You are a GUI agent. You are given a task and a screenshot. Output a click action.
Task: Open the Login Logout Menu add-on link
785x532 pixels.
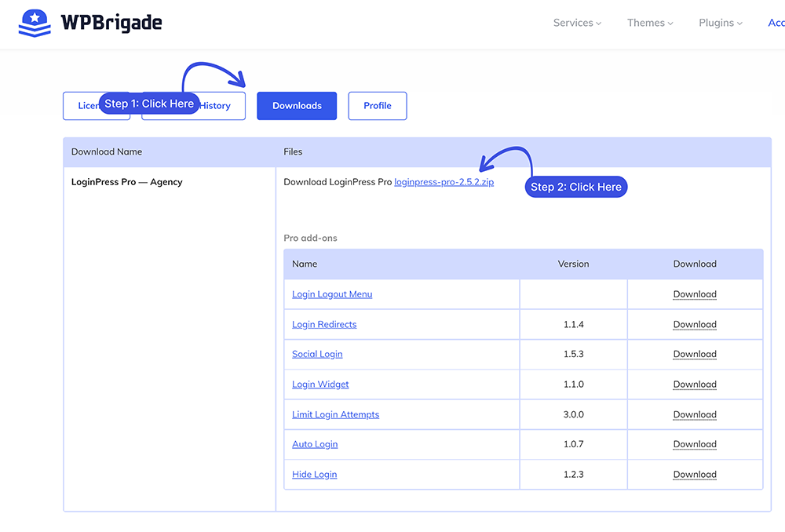[x=332, y=294]
